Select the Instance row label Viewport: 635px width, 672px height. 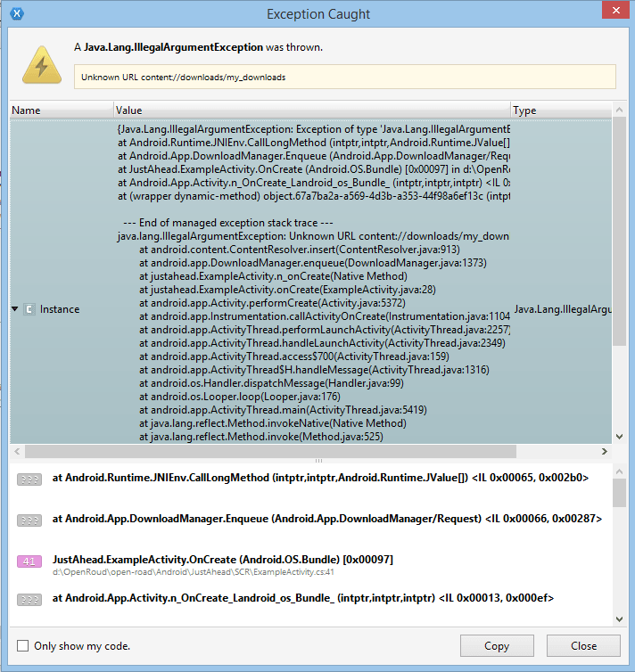pyautogui.click(x=60, y=309)
